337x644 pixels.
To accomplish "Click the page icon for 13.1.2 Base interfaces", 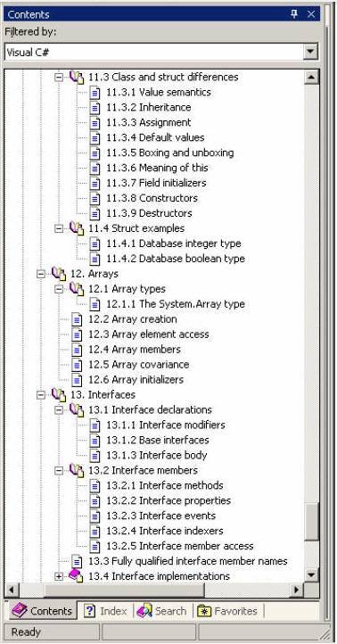I will click(95, 441).
